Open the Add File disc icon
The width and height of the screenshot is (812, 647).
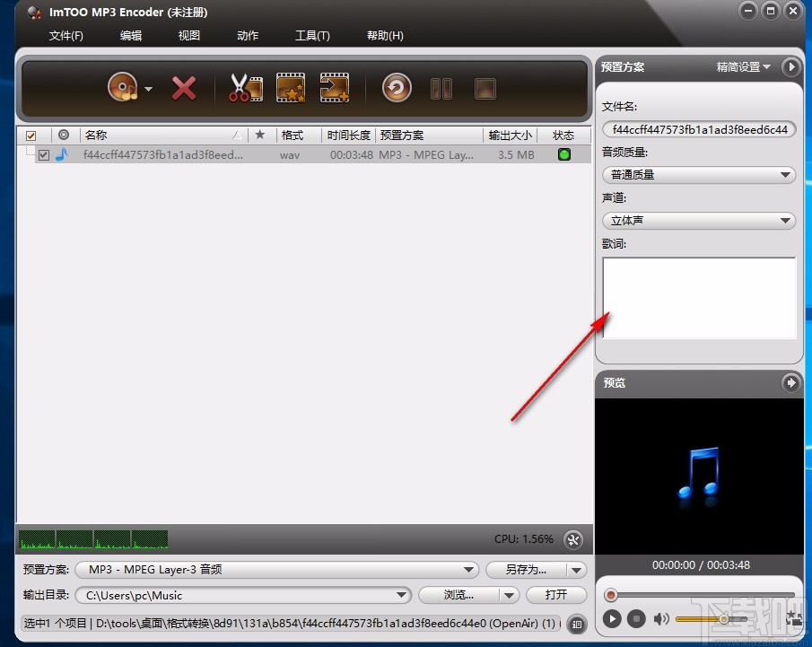(124, 88)
